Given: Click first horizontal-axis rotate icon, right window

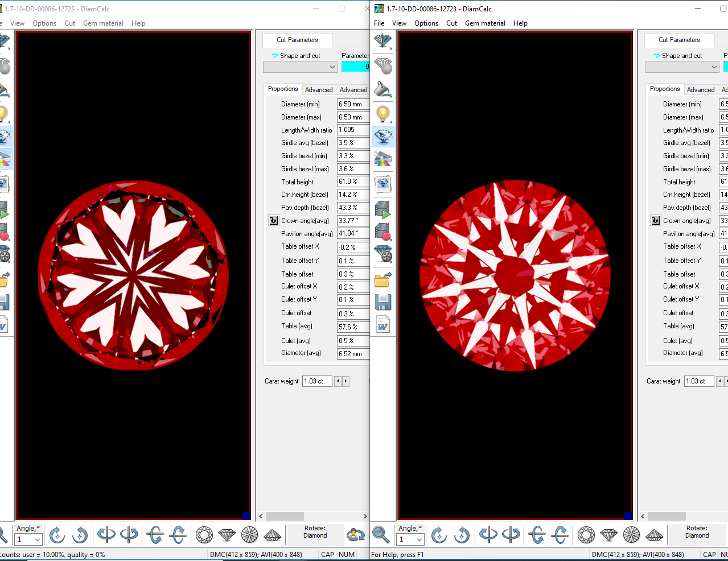Looking at the screenshot, I should point(537,535).
